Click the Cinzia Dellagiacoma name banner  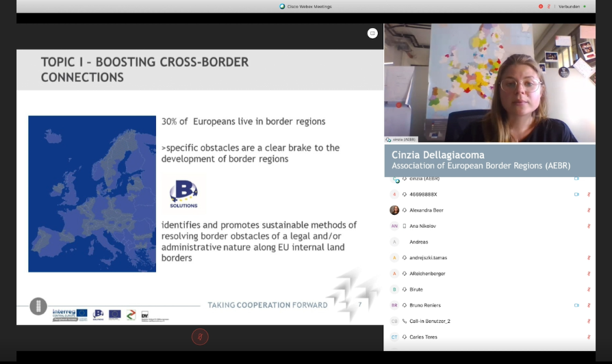490,160
